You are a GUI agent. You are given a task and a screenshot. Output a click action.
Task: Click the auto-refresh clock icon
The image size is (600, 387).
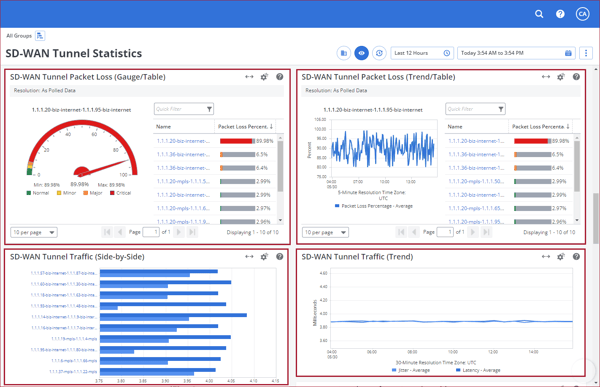pos(379,53)
